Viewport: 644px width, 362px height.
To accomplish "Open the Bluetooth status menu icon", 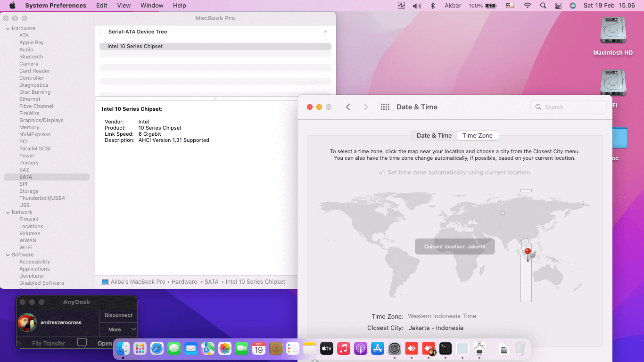I will click(433, 6).
